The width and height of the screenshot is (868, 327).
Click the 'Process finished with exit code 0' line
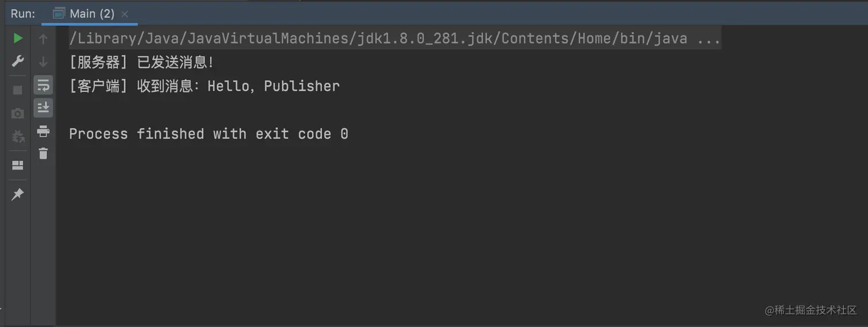click(208, 134)
